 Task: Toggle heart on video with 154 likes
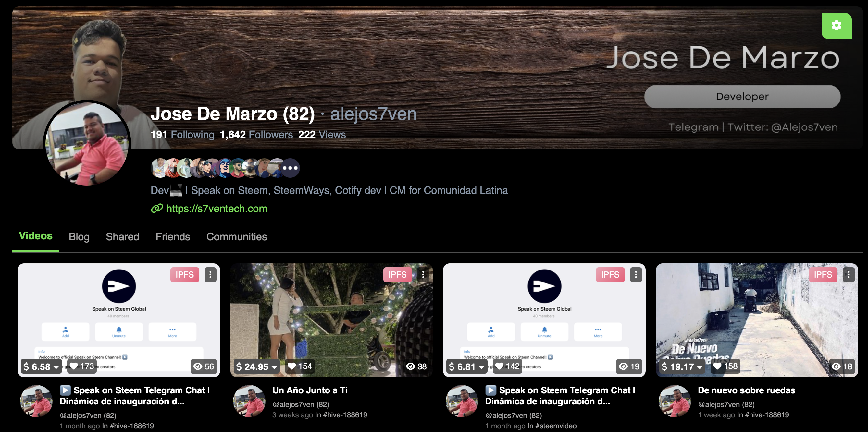click(292, 366)
